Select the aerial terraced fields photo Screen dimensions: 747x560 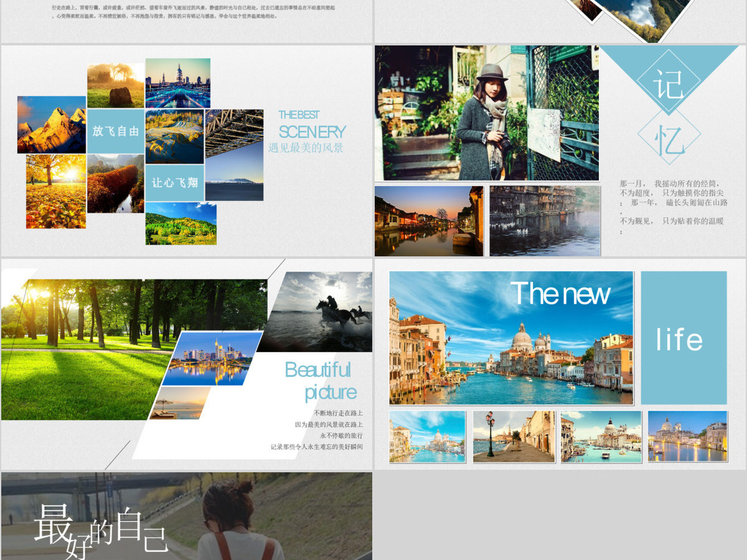174,137
